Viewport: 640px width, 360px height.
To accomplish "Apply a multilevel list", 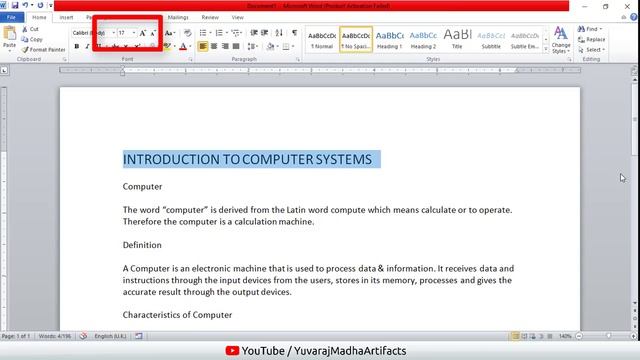I will tap(236, 33).
